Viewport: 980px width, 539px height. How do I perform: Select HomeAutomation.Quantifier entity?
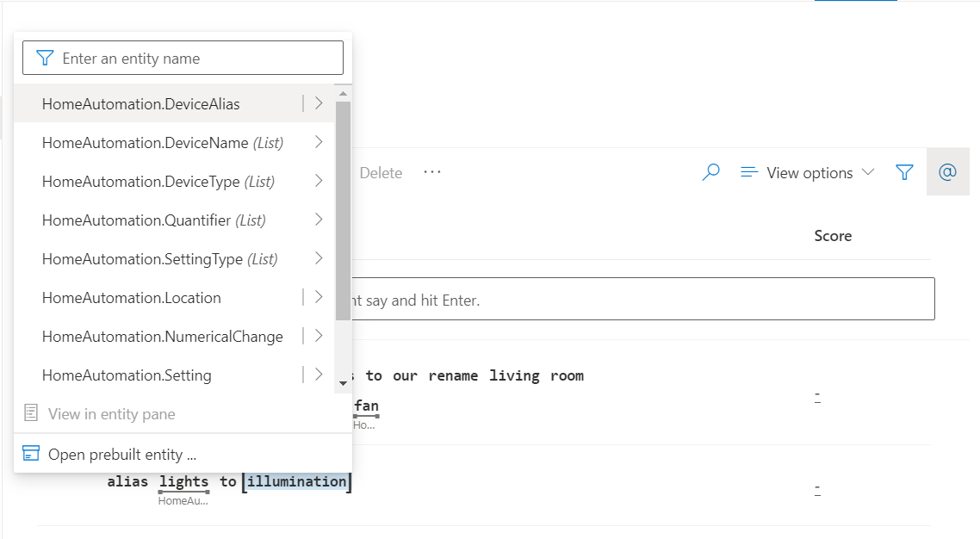point(153,220)
